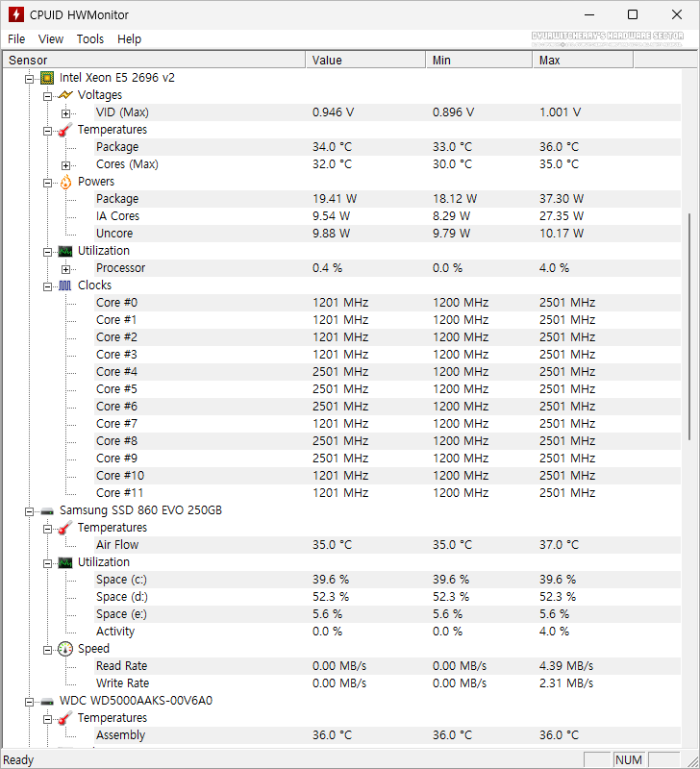The width and height of the screenshot is (700, 769).
Task: Click the Clocks waveform icon
Action: coord(65,285)
